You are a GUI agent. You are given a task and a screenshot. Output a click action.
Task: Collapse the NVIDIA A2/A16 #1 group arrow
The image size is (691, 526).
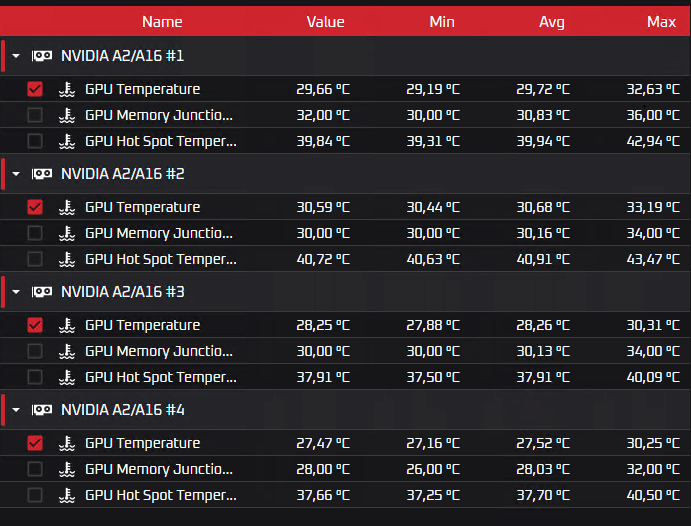tap(16, 56)
